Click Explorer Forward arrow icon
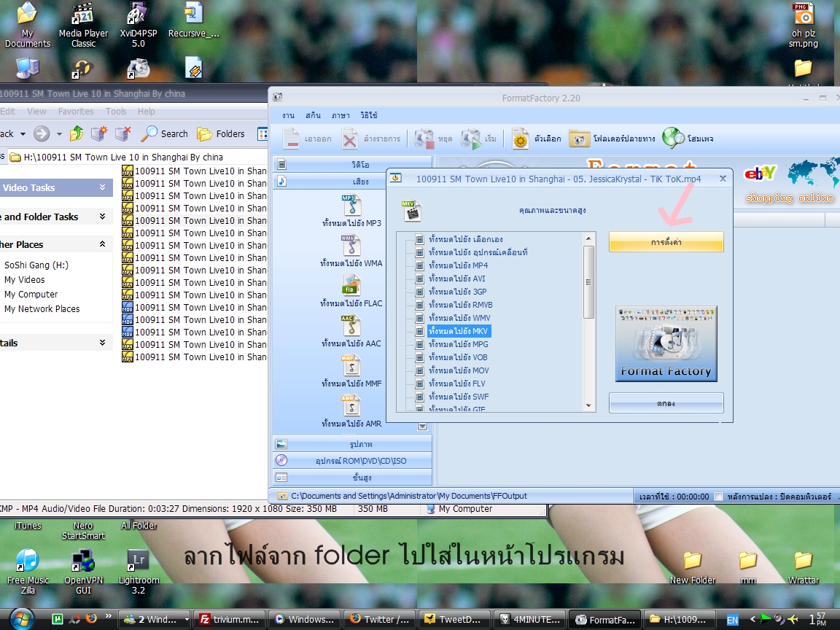The width and height of the screenshot is (840, 630). [42, 133]
